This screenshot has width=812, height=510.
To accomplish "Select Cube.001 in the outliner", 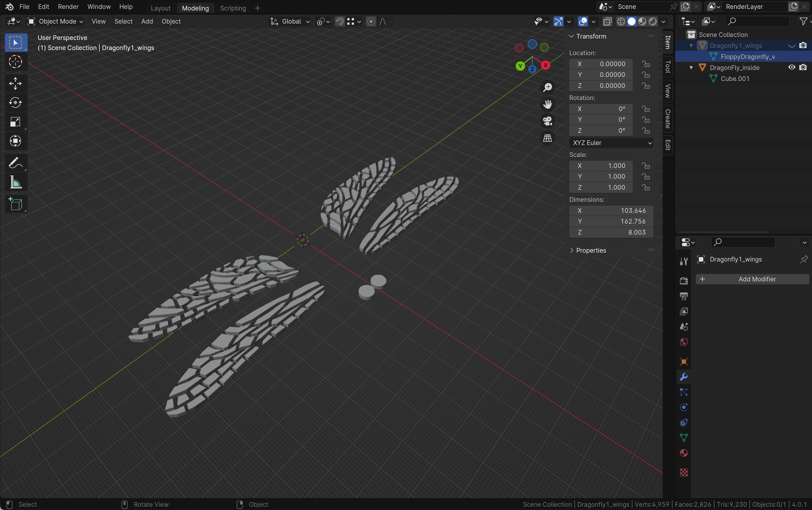I will click(x=735, y=79).
